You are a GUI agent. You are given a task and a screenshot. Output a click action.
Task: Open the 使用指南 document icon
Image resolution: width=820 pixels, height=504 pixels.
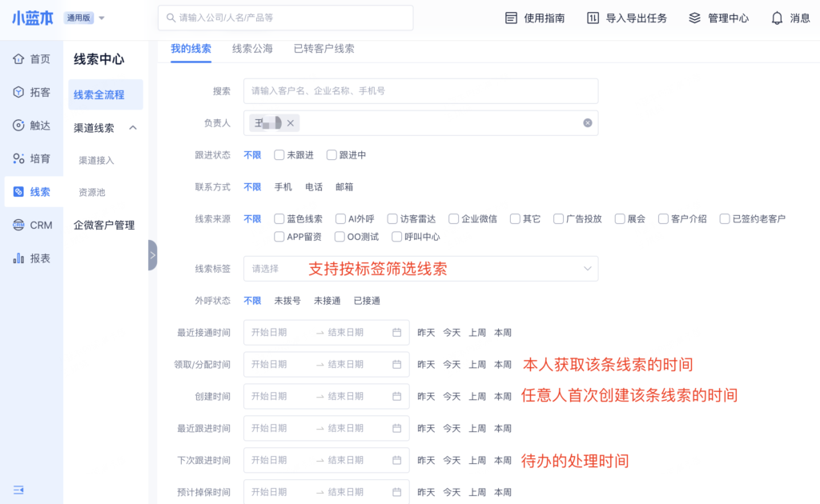click(x=511, y=18)
